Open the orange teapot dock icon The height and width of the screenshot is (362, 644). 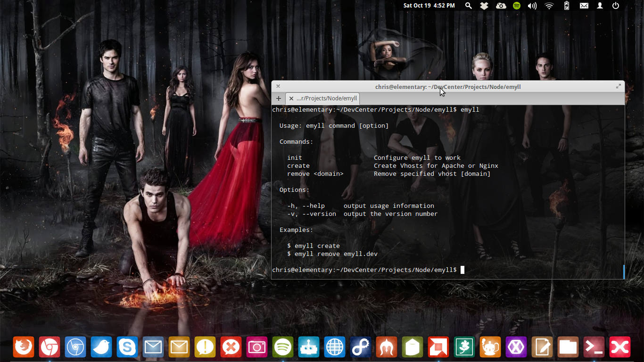tap(490, 347)
